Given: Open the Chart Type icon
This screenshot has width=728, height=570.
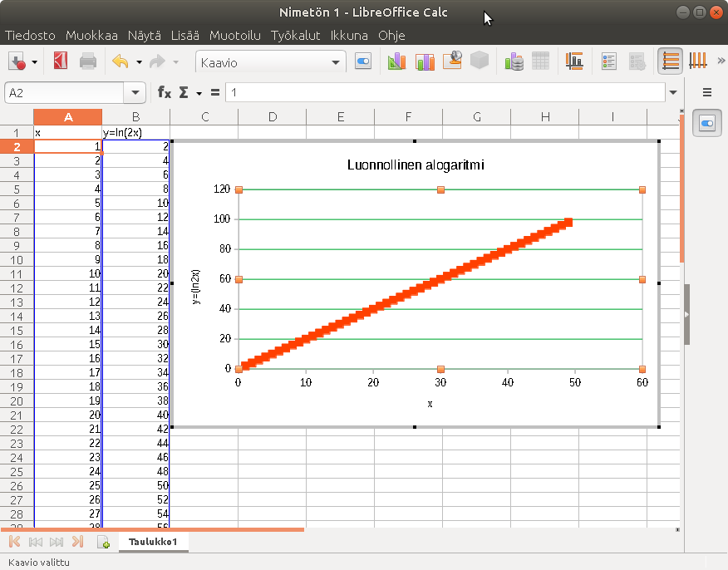Looking at the screenshot, I should 396,61.
